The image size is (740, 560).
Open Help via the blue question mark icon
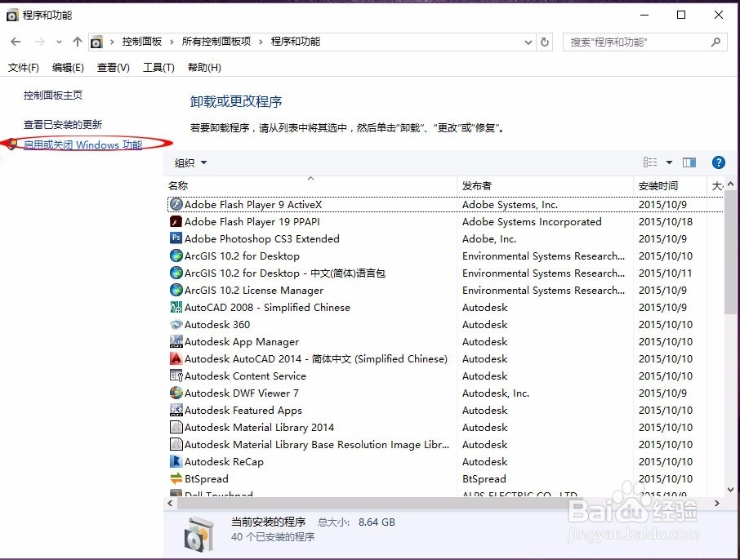(x=718, y=162)
